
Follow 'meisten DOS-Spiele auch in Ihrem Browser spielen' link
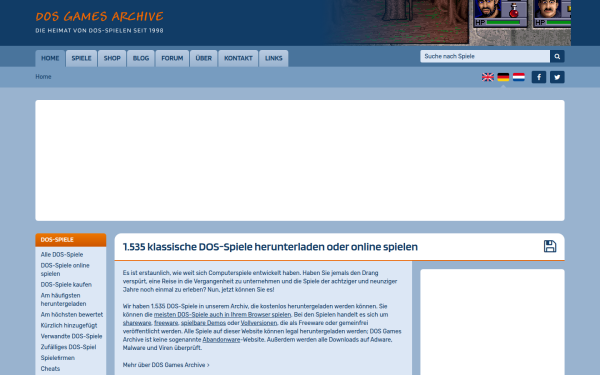pos(222,315)
